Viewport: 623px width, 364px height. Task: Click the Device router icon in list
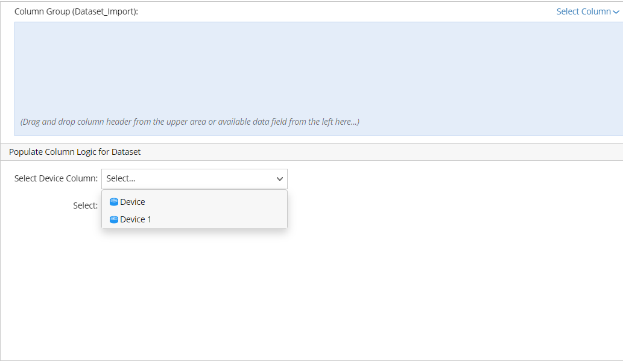coord(114,202)
